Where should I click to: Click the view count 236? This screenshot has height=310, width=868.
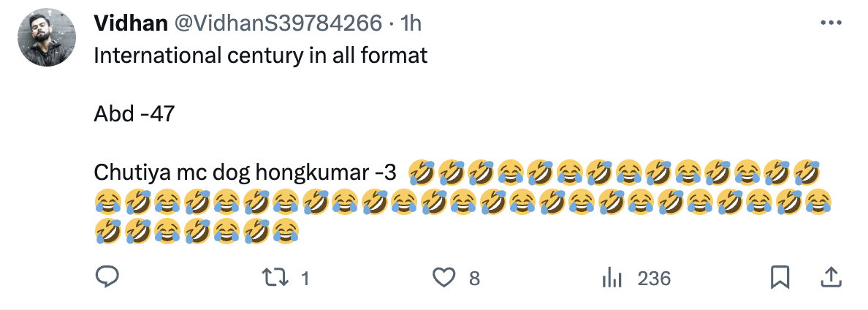tap(654, 279)
